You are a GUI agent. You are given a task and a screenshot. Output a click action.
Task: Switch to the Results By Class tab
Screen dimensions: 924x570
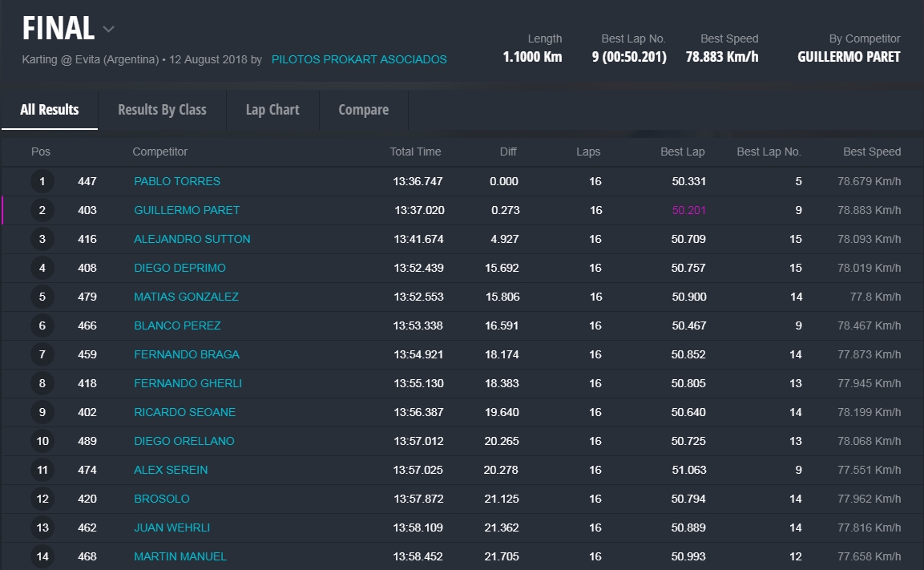point(162,110)
